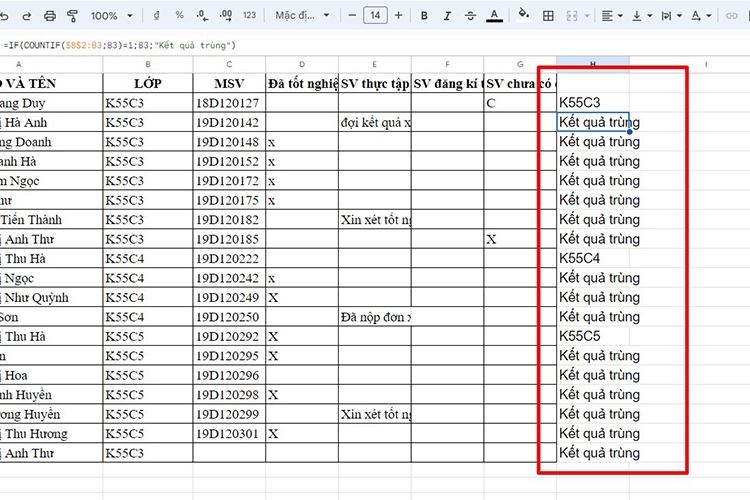Image resolution: width=750 pixels, height=500 pixels.
Task: Select cell with MSV 19D120222
Action: tap(229, 258)
